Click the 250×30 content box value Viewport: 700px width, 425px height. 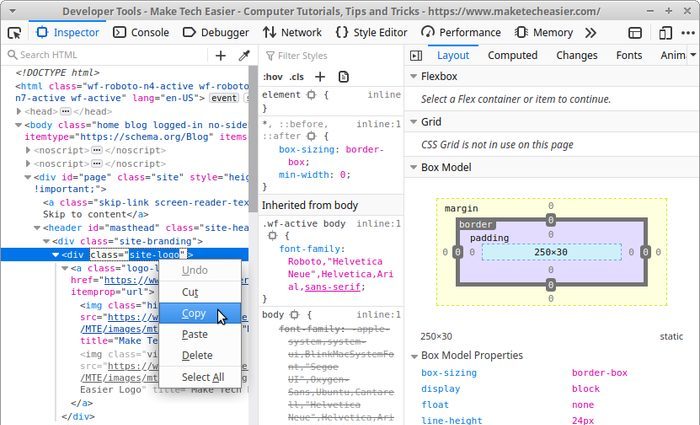(x=551, y=252)
